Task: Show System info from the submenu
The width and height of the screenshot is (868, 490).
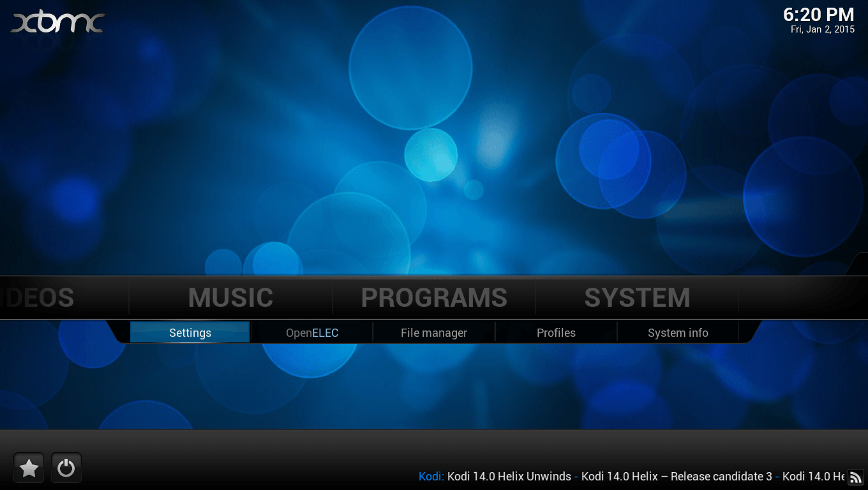Action: click(x=678, y=332)
